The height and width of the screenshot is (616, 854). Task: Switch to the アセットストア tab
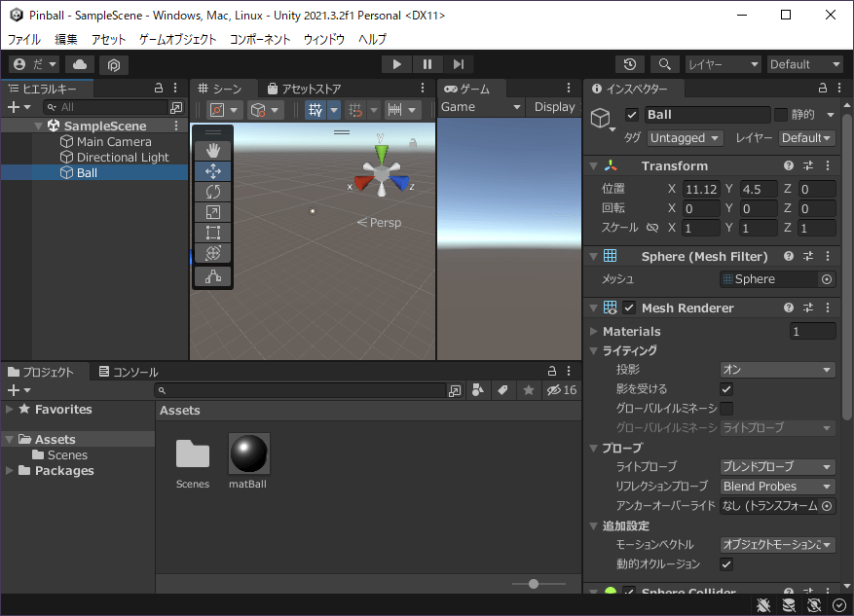[x=305, y=89]
